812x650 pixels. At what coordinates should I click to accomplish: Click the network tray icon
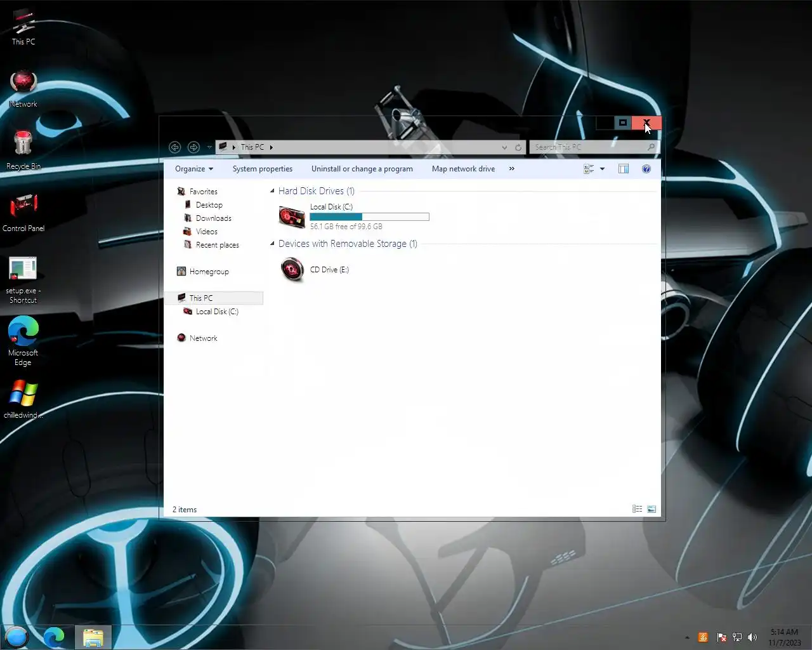click(x=737, y=637)
